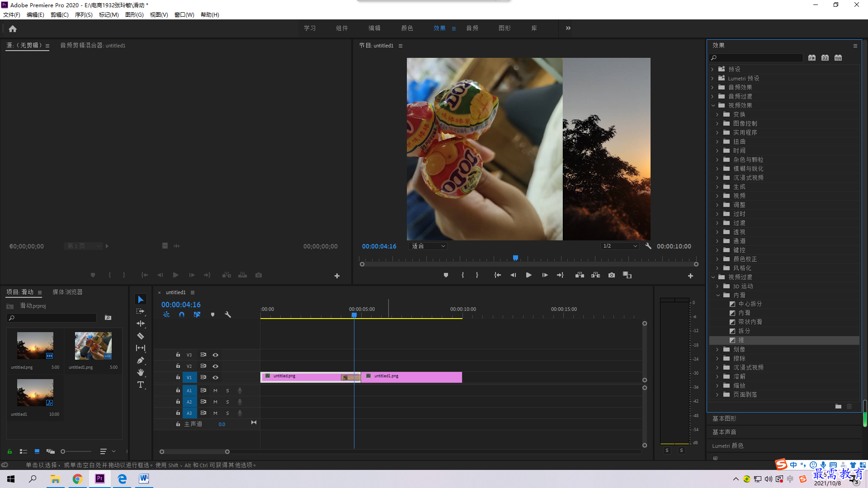Click the comparison view button in program monitor
The image size is (868, 488).
[x=627, y=275]
